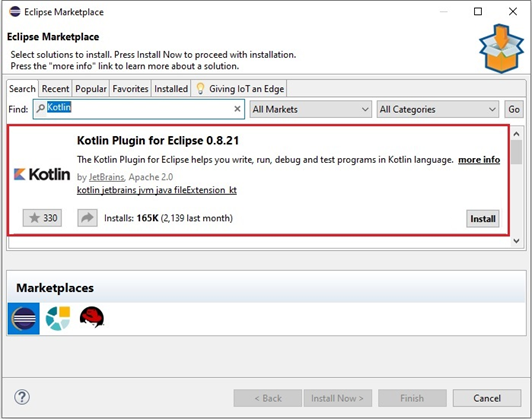This screenshot has width=532, height=419.
Task: Open help with the question mark icon
Action: pos(22,397)
